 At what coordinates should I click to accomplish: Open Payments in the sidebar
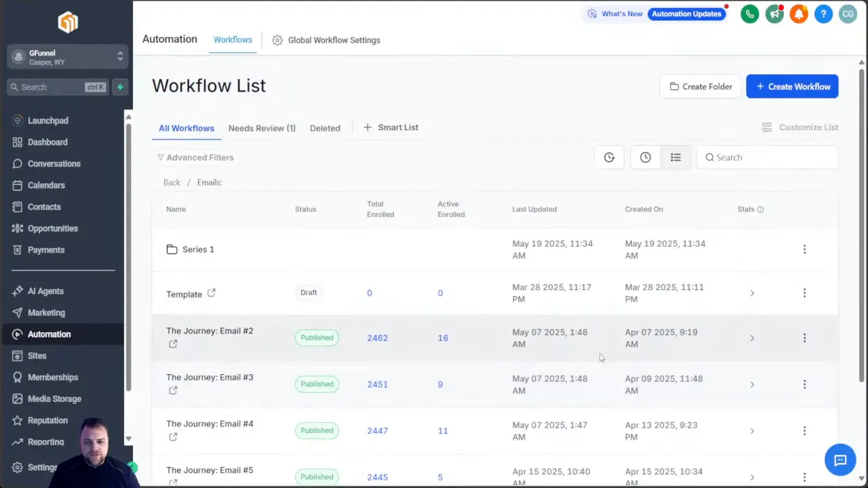46,250
